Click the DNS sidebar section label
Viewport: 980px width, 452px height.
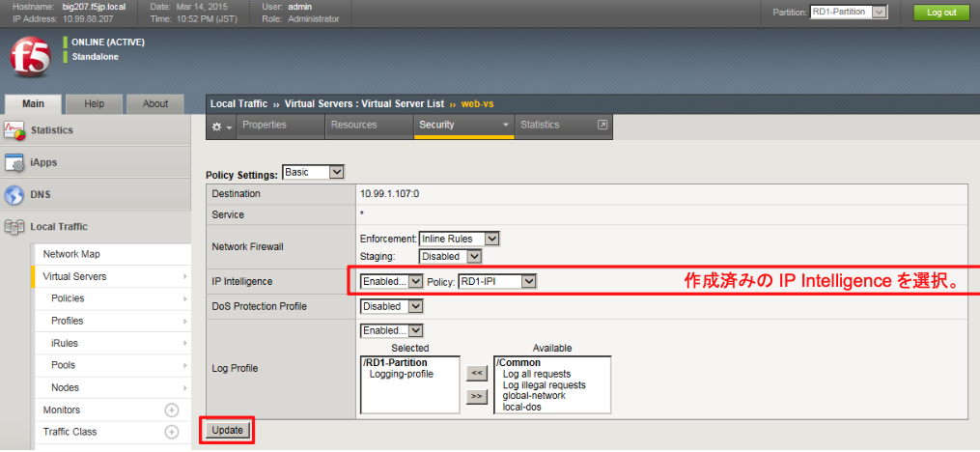(41, 195)
